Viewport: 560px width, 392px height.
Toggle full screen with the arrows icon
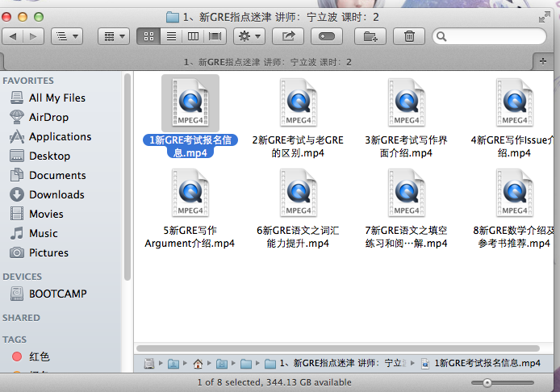coord(545,17)
